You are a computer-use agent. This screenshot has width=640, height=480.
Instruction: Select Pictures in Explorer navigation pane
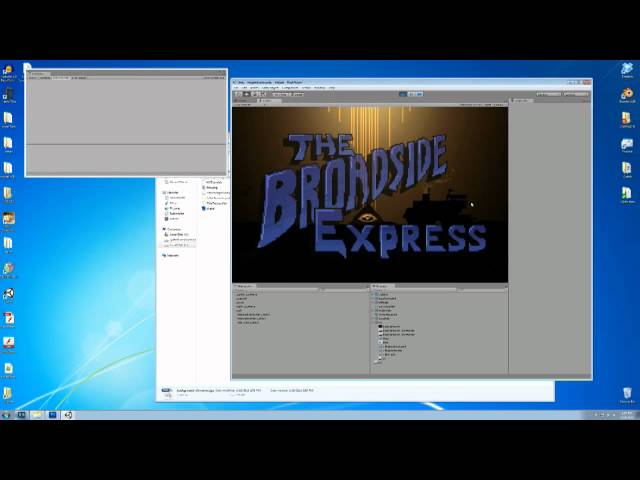[x=175, y=208]
